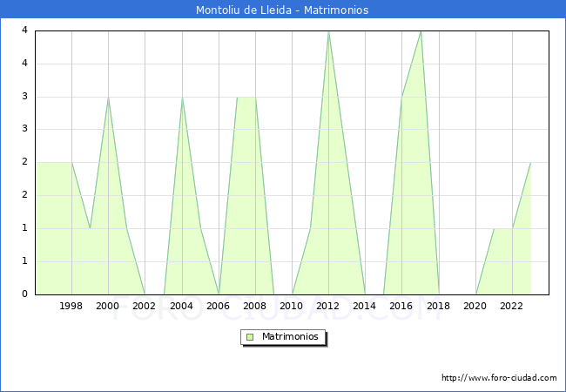Select the 2012 x-axis label
The image size is (566, 392).
[327, 306]
